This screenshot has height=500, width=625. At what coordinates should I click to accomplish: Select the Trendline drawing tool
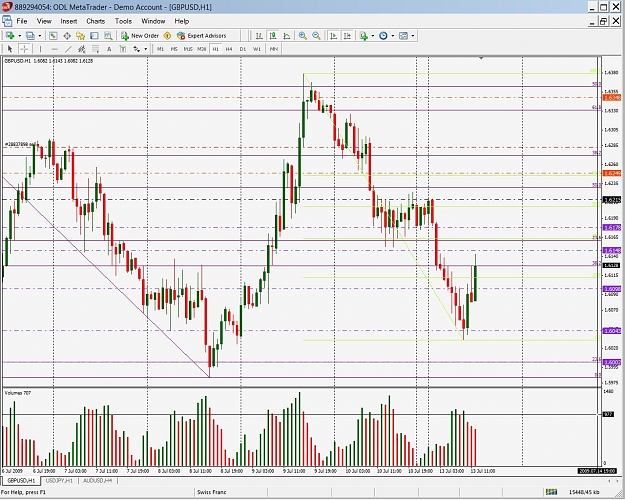(68, 49)
